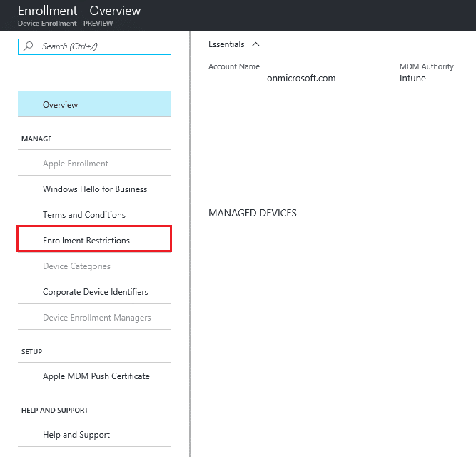This screenshot has height=457, width=476.
Task: Click the MANAGE section header
Action: pos(36,139)
